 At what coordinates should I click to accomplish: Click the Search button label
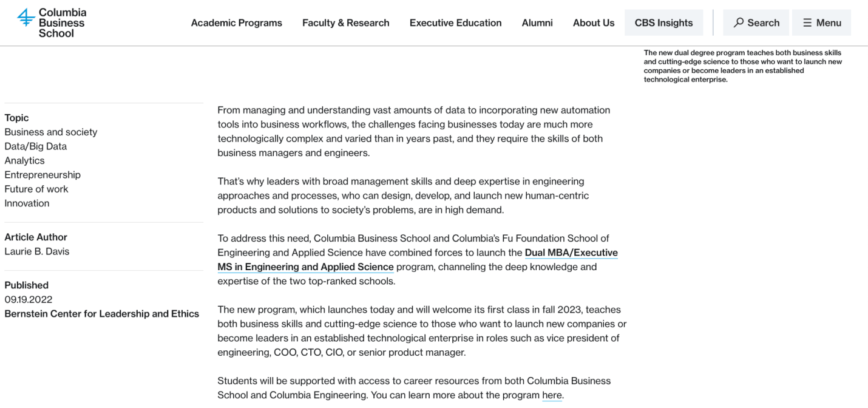tap(764, 22)
